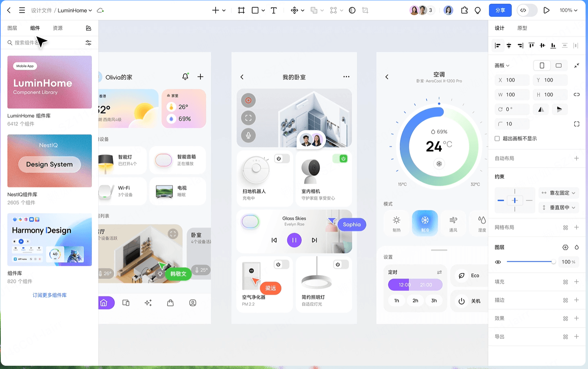Select the Rectangle shape tool
The image size is (588, 369).
click(256, 10)
